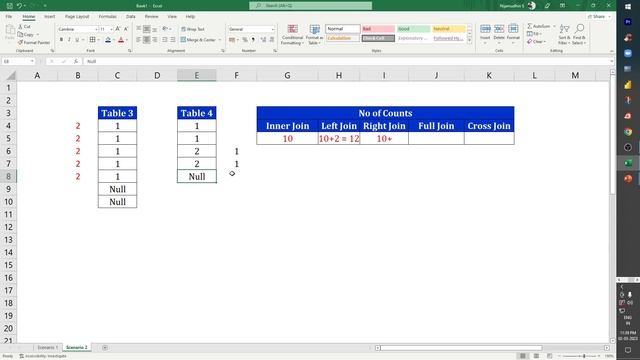The height and width of the screenshot is (360, 640).
Task: Adjust the zoom slider in status bar
Action: (x=584, y=356)
